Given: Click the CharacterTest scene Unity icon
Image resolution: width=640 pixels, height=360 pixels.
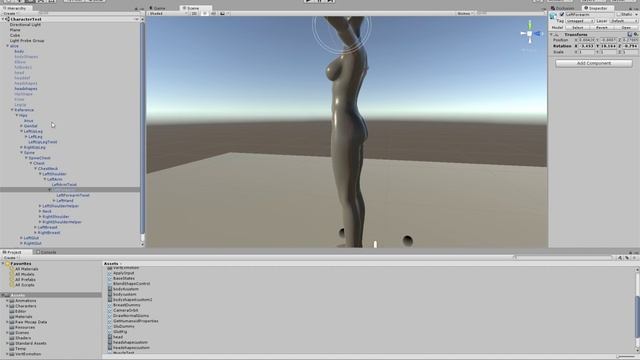Looking at the screenshot, I should click(7, 19).
